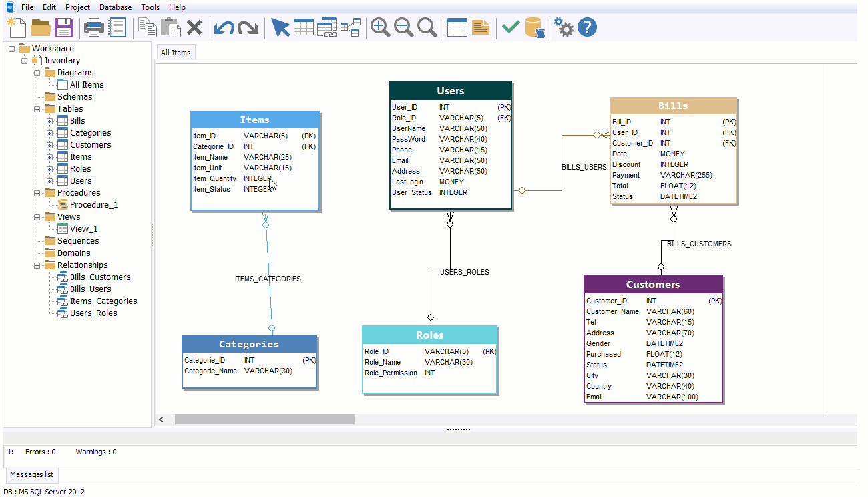Screen dimensions: 868x497
Task: Open the Users_Roles relationship
Action: pyautogui.click(x=93, y=313)
